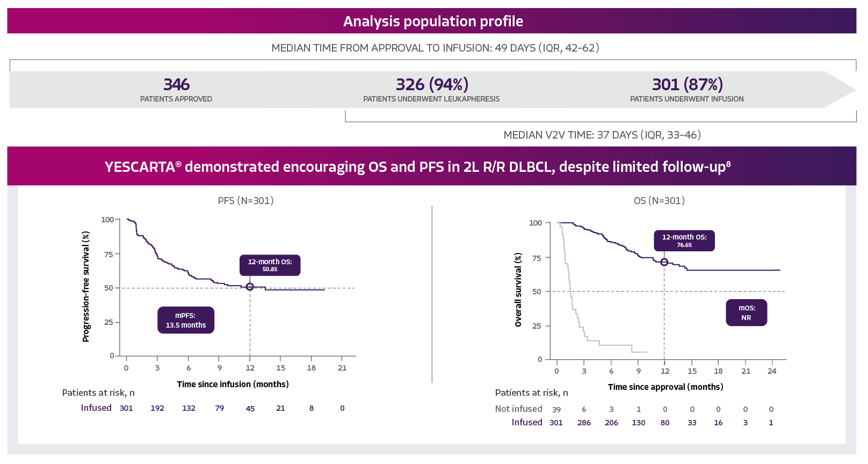Click the "mOS: NR" callout box
This screenshot has width=868, height=464.
coord(746,313)
